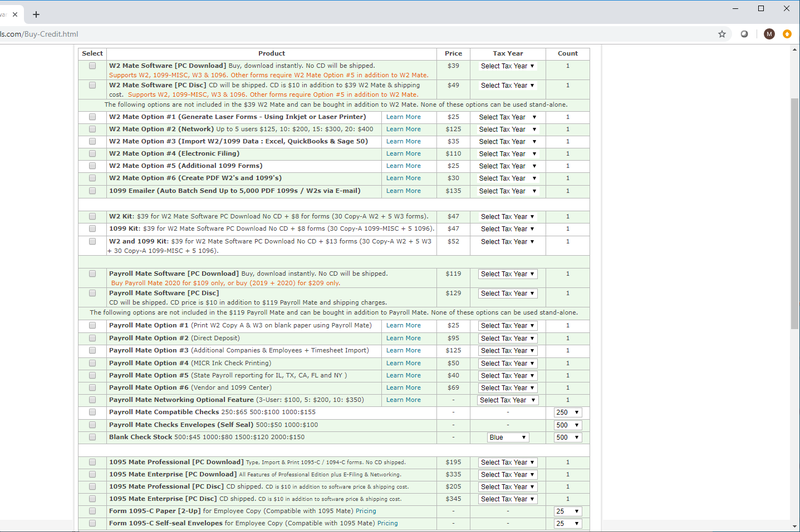Open count dropdown for Checks Envelopes Self Seal

point(568,425)
